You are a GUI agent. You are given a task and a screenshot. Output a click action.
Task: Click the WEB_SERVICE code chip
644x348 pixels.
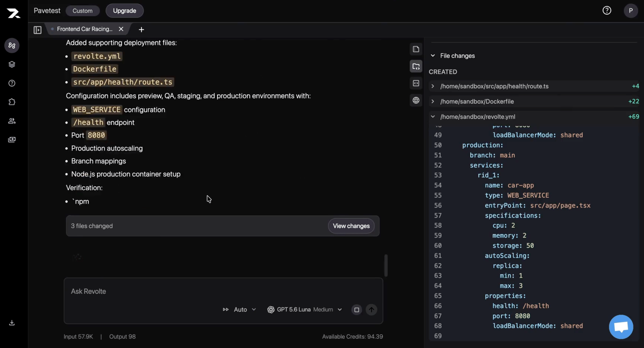pyautogui.click(x=97, y=110)
